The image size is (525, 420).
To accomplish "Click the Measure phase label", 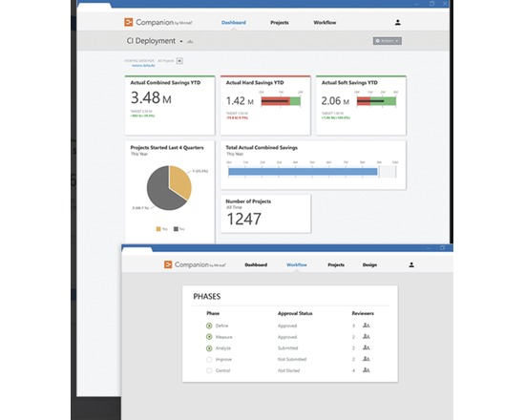I will click(223, 337).
